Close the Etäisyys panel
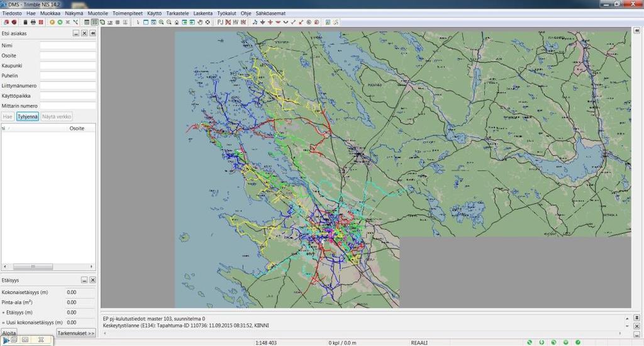The height and width of the screenshot is (346, 644). point(93,280)
